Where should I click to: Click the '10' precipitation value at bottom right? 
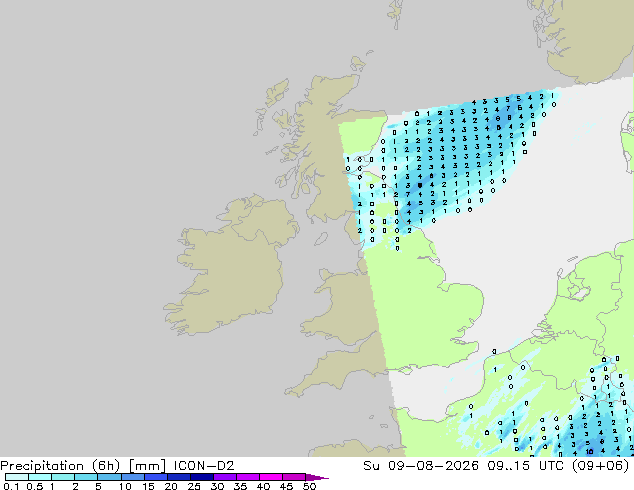(590, 452)
